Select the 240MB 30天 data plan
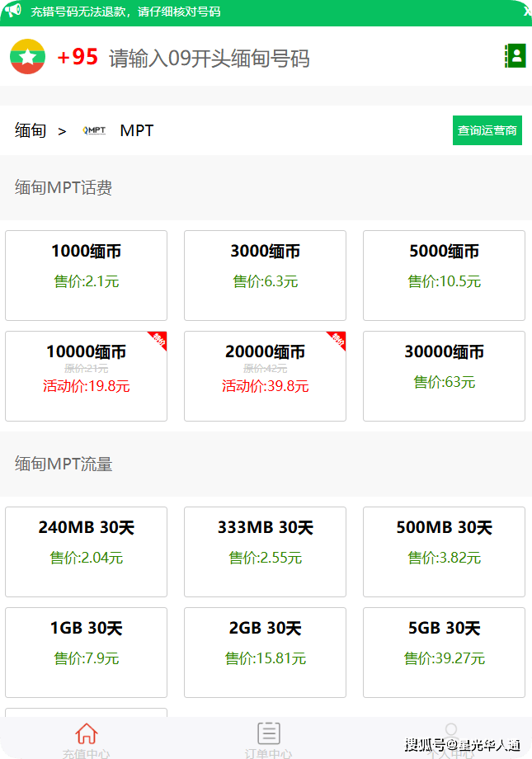Screen dimensions: 532x759 pyautogui.click(x=86, y=552)
